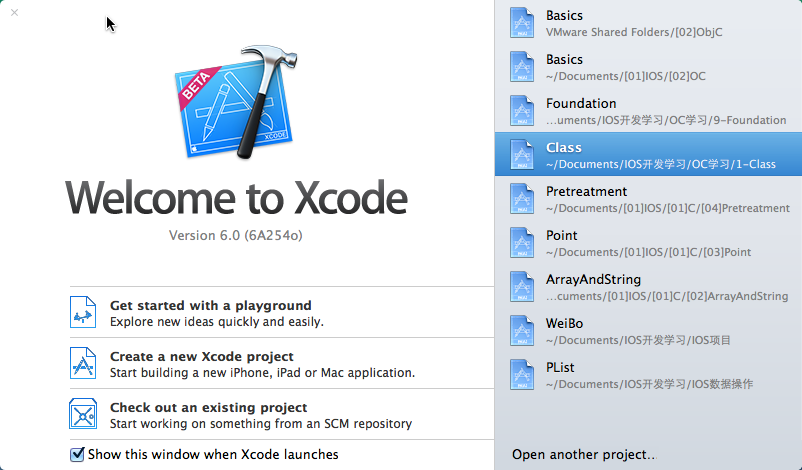Select Create a new Xcode project

tap(281, 364)
